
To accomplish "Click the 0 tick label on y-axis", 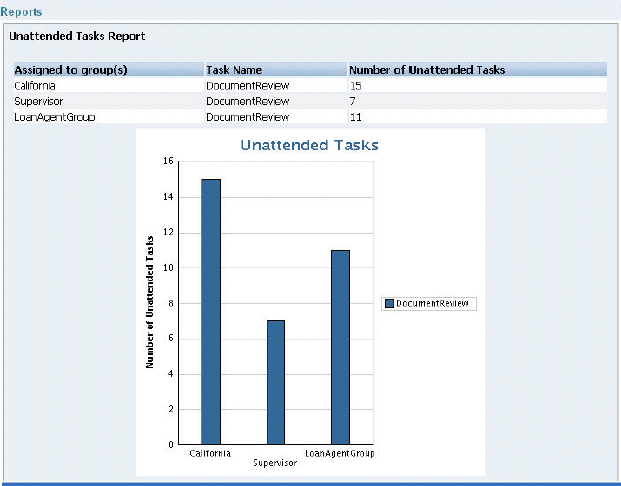I will (171, 444).
